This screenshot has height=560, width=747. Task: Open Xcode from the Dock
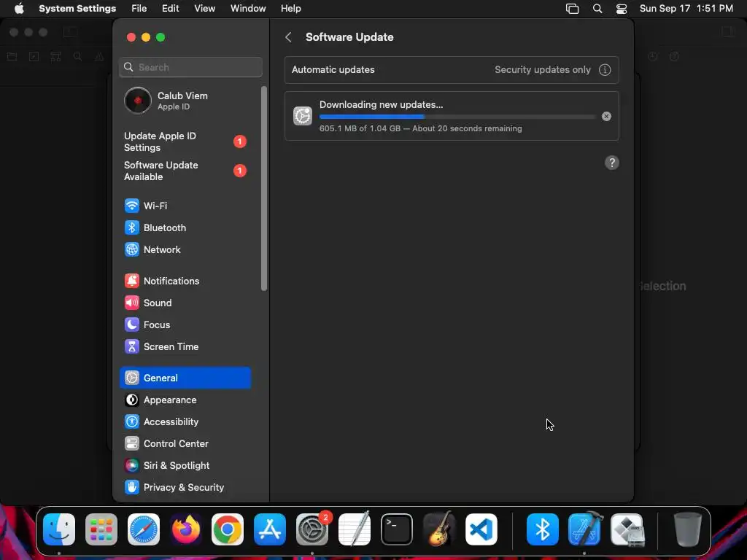click(x=584, y=529)
